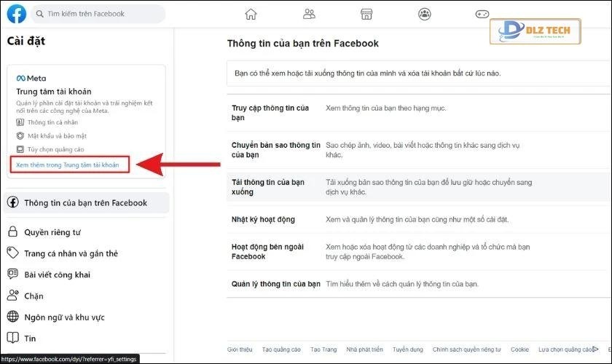Image resolution: width=612 pixels, height=364 pixels.
Task: Open Xem thêm trong Trung tâm tài khoản
Action: pos(68,165)
